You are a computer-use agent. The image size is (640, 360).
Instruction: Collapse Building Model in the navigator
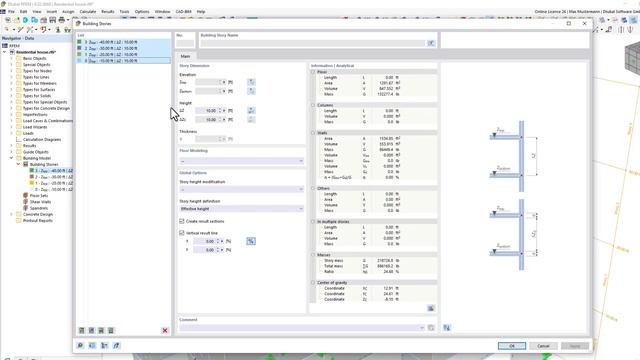pyautogui.click(x=11, y=158)
